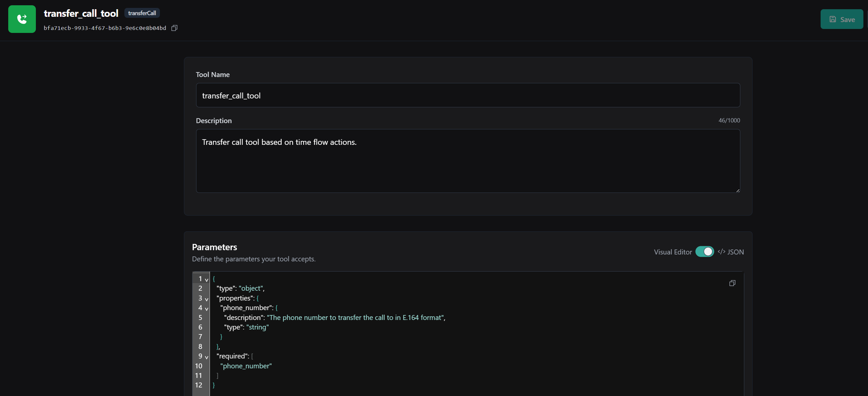Place cursor on line 10 phone_number in JSON
This screenshot has width=868, height=396.
coord(246,366)
